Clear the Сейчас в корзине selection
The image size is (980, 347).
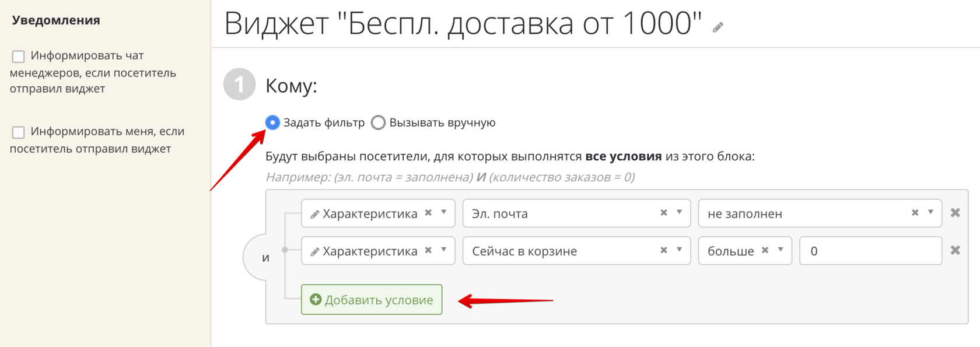(664, 250)
